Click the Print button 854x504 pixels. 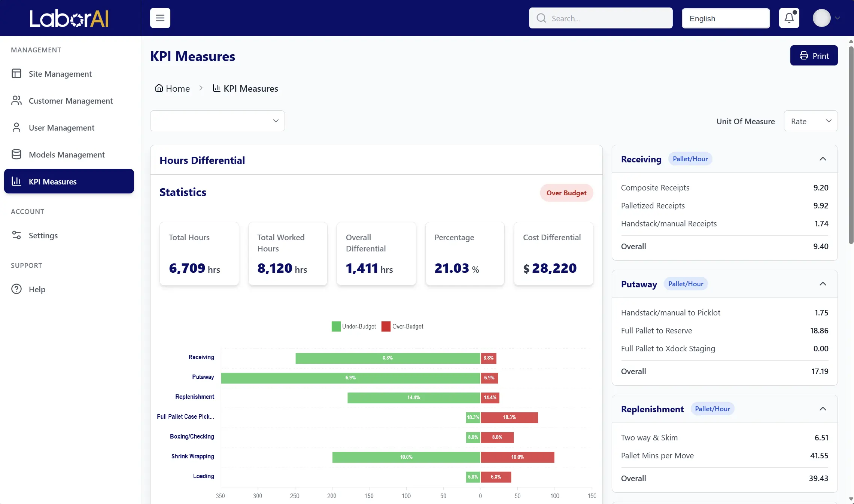pyautogui.click(x=814, y=56)
